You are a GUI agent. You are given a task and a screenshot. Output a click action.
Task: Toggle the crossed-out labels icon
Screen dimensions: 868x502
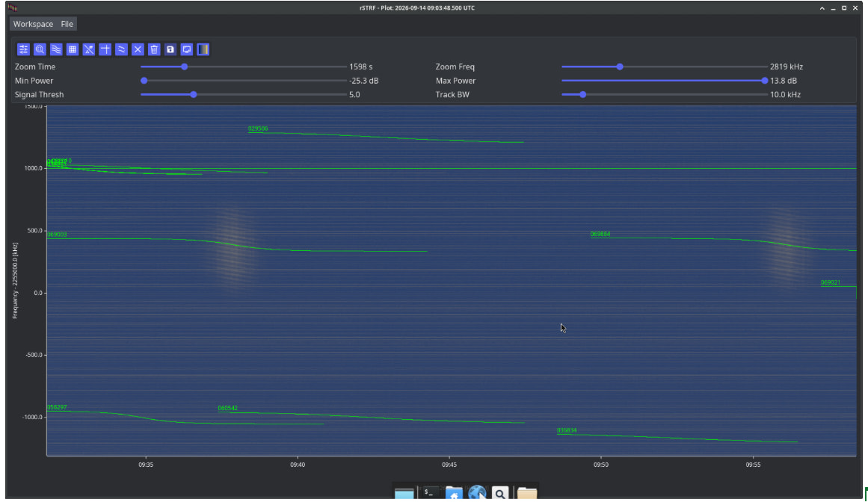coord(88,50)
